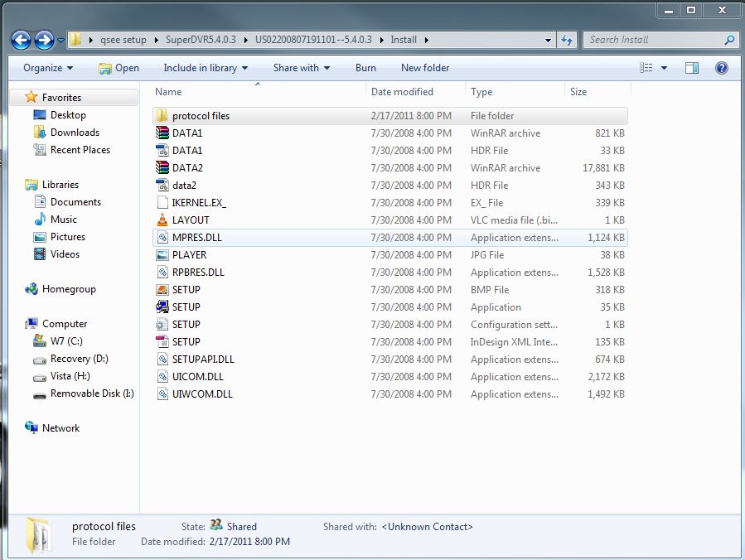The width and height of the screenshot is (745, 560).
Task: Select the SETUP Application file
Action: [186, 307]
